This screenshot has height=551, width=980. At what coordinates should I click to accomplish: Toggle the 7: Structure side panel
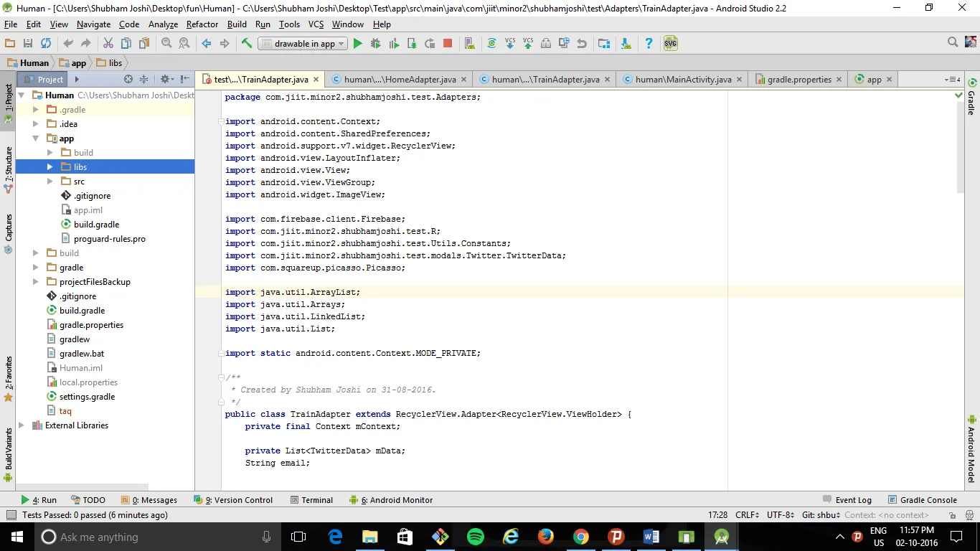[x=9, y=171]
